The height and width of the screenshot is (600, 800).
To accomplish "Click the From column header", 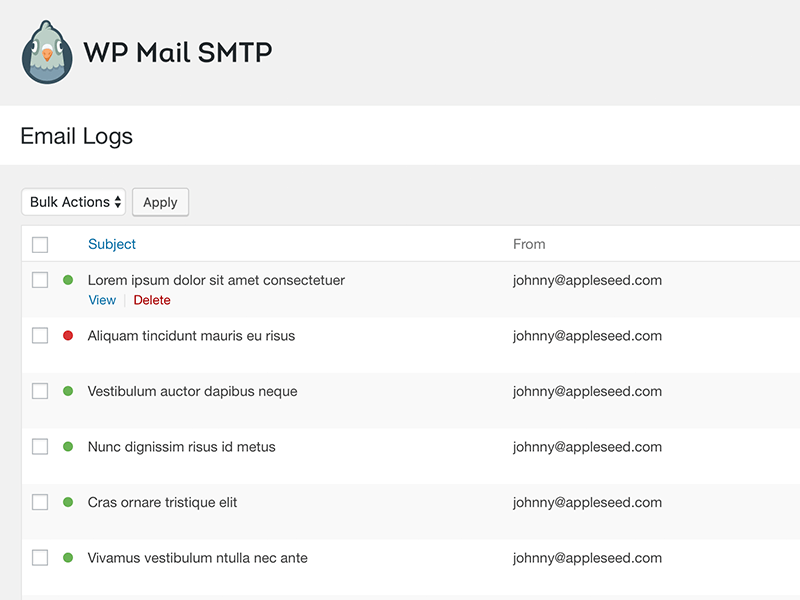I will 529,244.
